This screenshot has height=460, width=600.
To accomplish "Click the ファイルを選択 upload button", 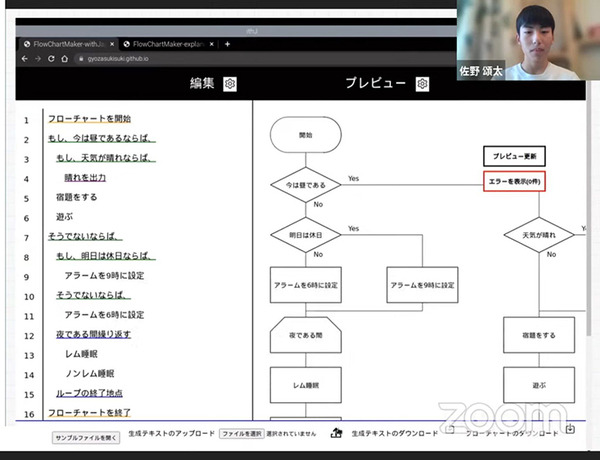I will (x=241, y=434).
